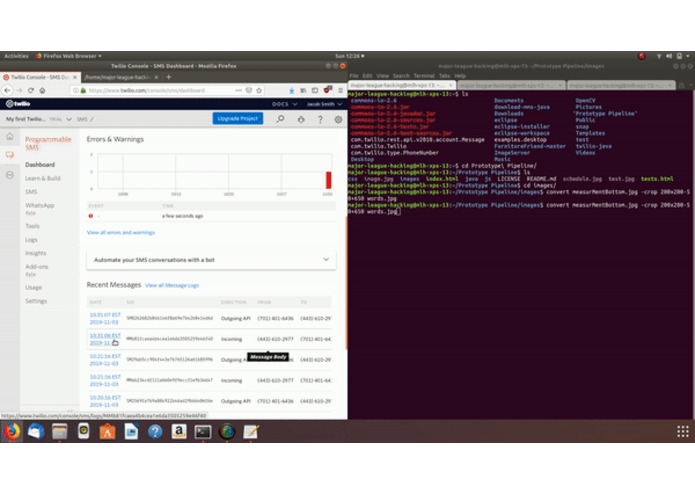Click the Twilio logo in the header

(x=18, y=104)
